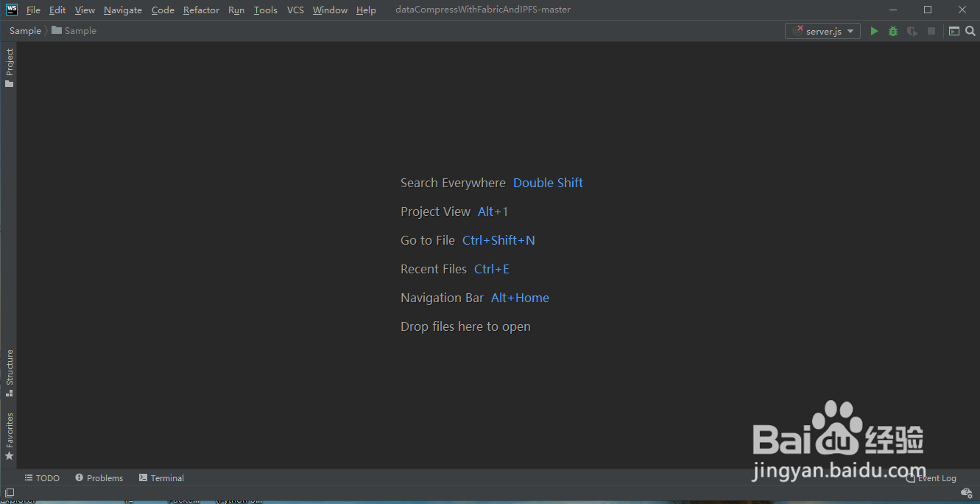Toggle tool window bars at bottom-left
Viewport: 980px width, 504px height.
(10, 493)
